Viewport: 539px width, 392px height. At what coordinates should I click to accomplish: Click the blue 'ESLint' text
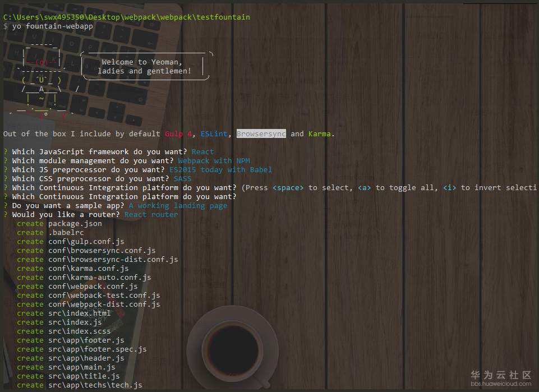click(x=214, y=134)
